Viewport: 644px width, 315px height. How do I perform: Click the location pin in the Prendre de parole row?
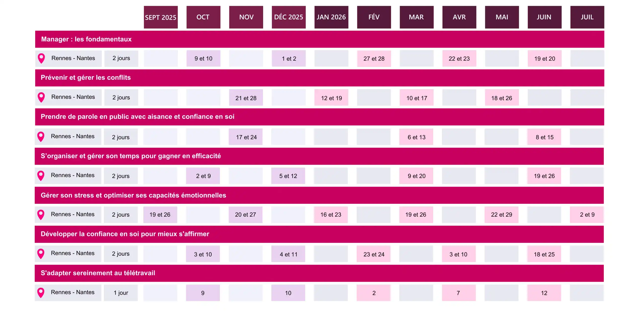(41, 136)
